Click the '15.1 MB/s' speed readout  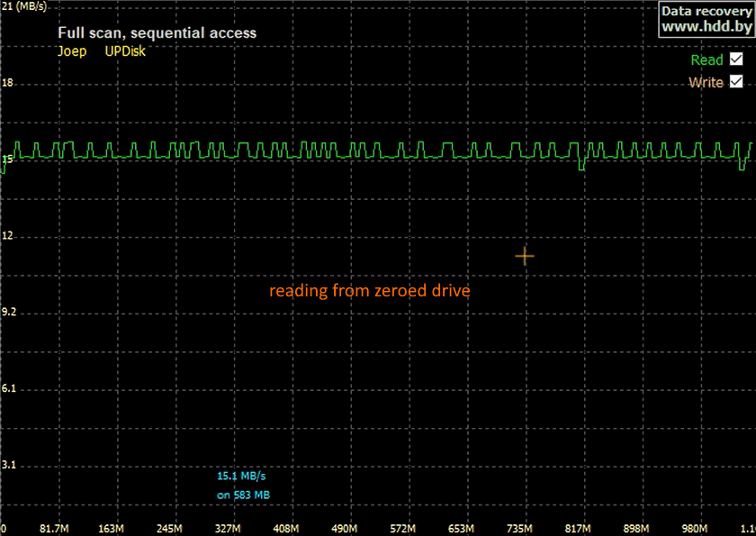pyautogui.click(x=241, y=477)
